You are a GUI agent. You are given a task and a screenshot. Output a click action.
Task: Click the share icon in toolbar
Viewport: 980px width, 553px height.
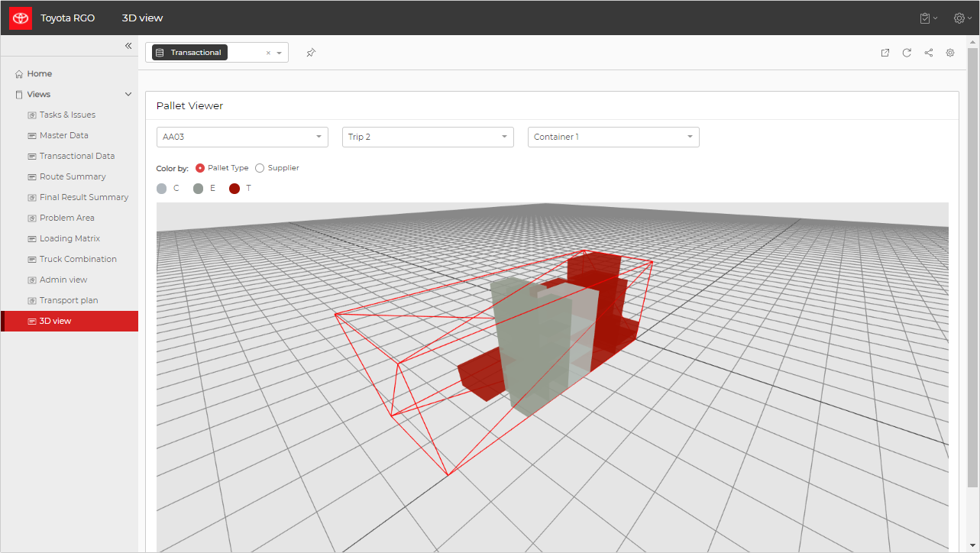click(929, 53)
